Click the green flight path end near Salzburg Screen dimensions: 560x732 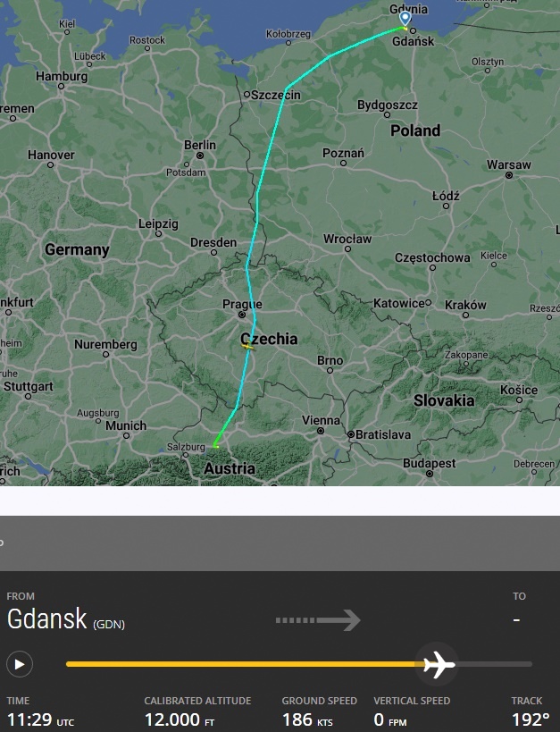(215, 446)
